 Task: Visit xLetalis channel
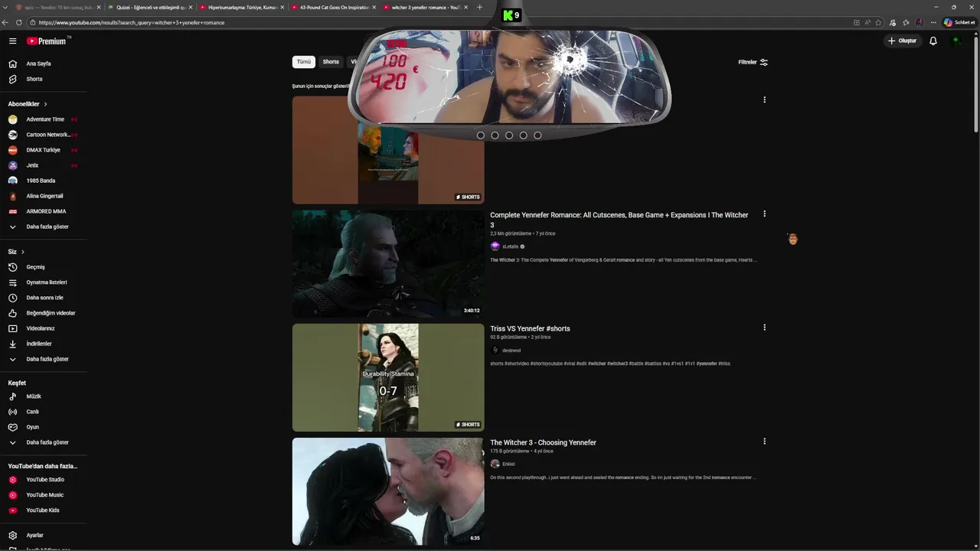click(510, 246)
